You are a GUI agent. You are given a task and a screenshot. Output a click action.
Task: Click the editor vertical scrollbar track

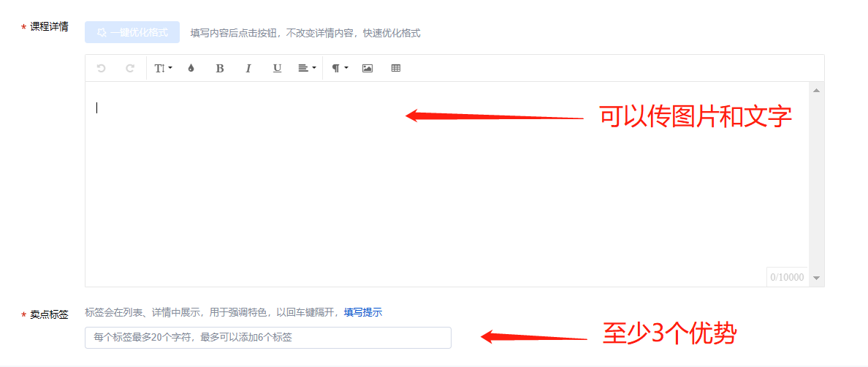click(816, 183)
